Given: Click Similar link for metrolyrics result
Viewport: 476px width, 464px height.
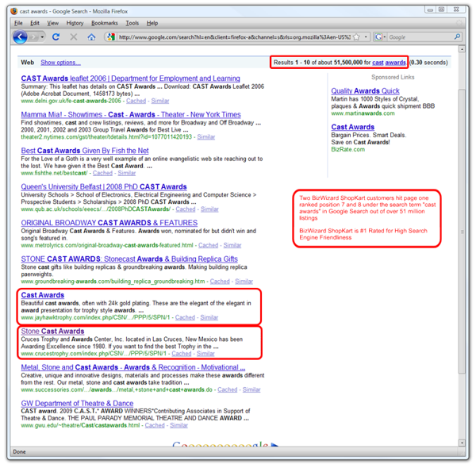Looking at the screenshot, I should [232, 245].
